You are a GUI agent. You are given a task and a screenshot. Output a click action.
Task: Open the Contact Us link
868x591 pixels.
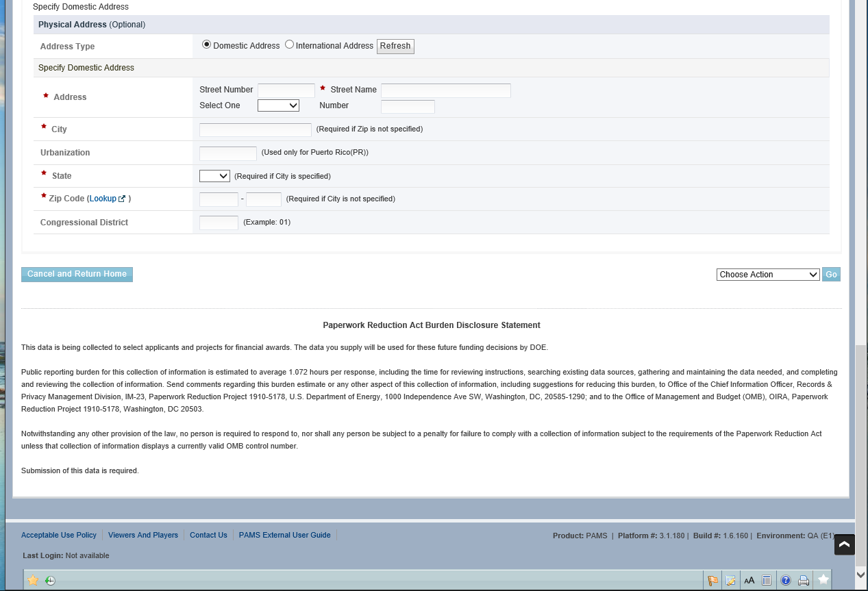pyautogui.click(x=208, y=535)
